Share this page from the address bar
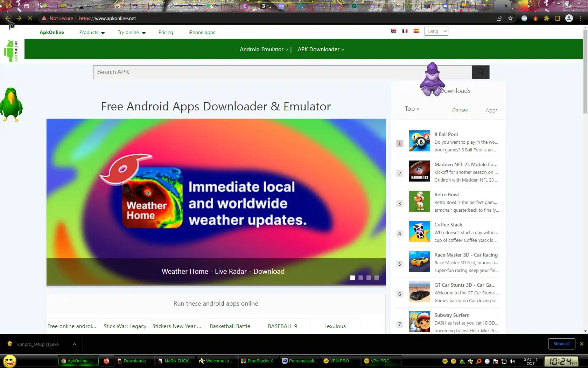 click(x=499, y=18)
